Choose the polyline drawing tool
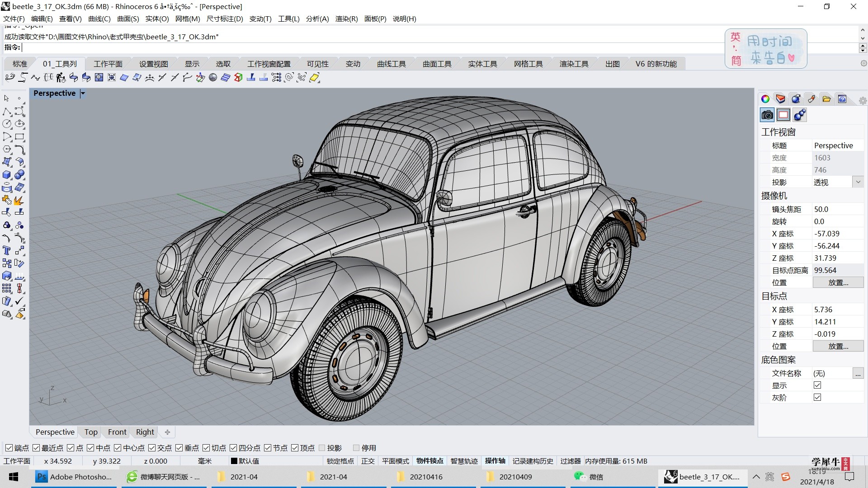This screenshot has height=488, width=868. coord(7,111)
